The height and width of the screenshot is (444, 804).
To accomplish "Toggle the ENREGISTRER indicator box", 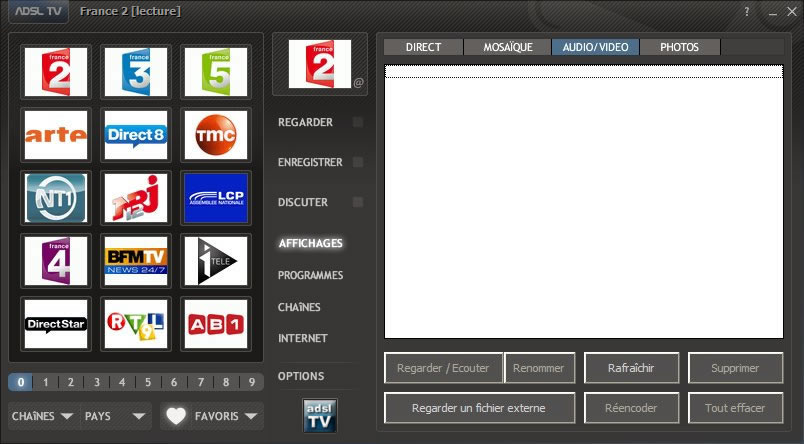I will pyautogui.click(x=358, y=162).
